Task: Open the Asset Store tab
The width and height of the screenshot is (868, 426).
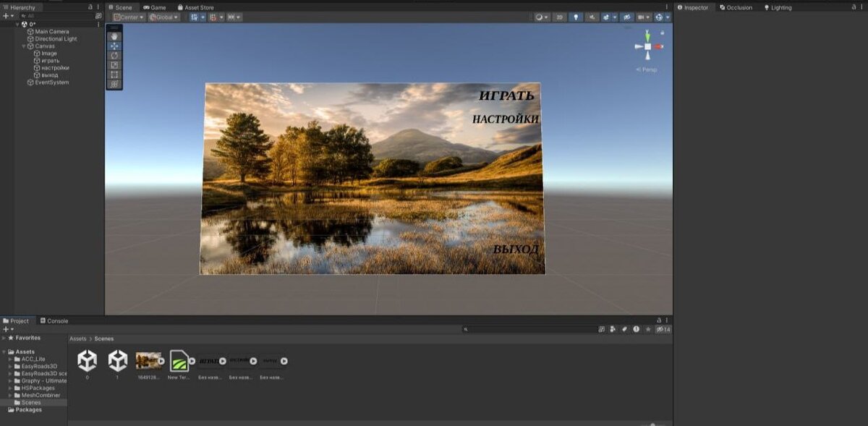Action: (x=196, y=7)
